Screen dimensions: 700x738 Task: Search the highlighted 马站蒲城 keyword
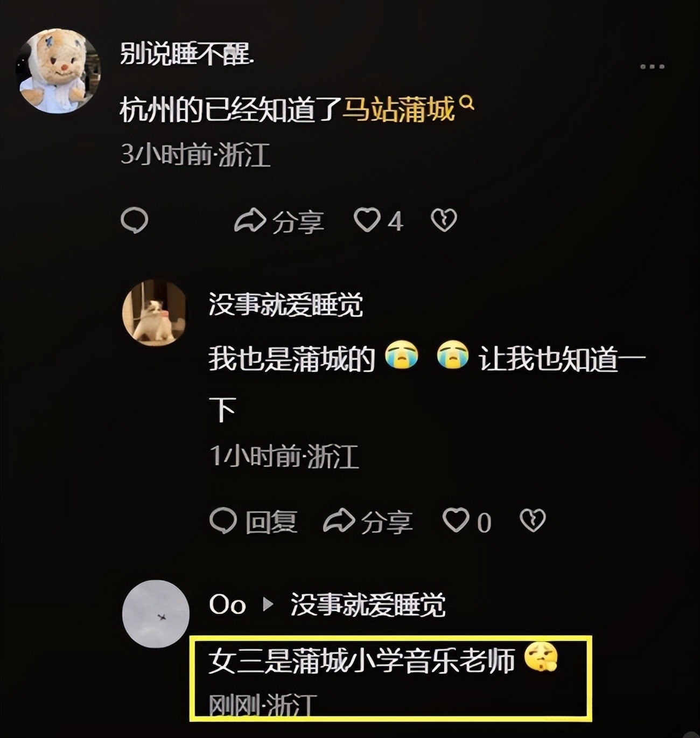coord(399,109)
